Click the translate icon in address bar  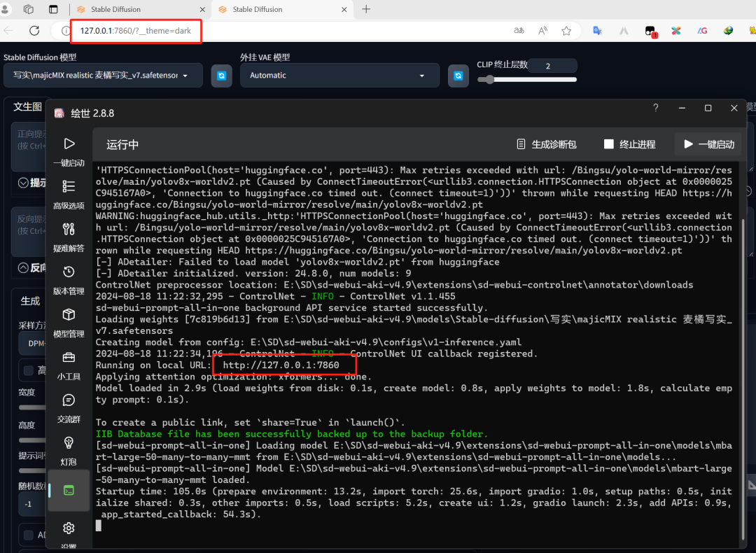point(519,30)
